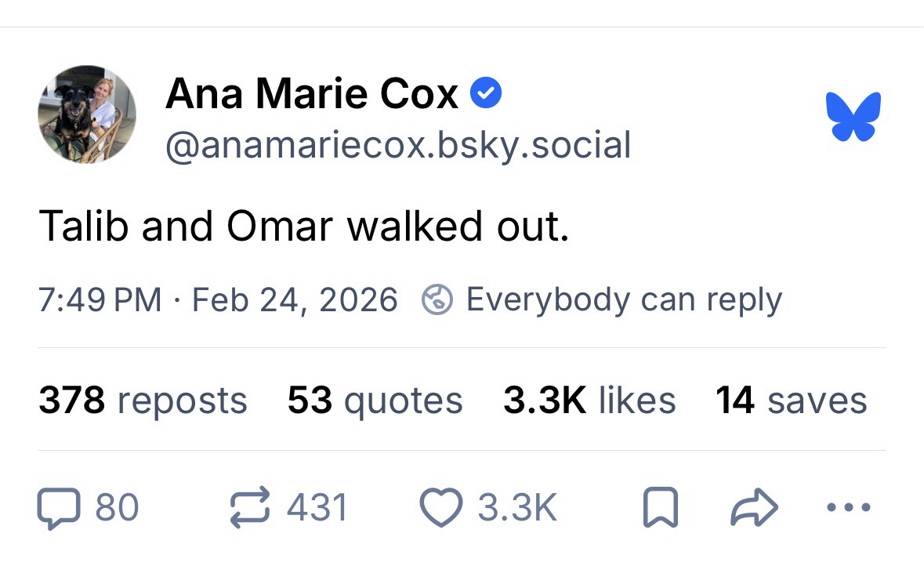Click the 14 saves count
The width and height of the screenshot is (924, 566).
tap(791, 401)
